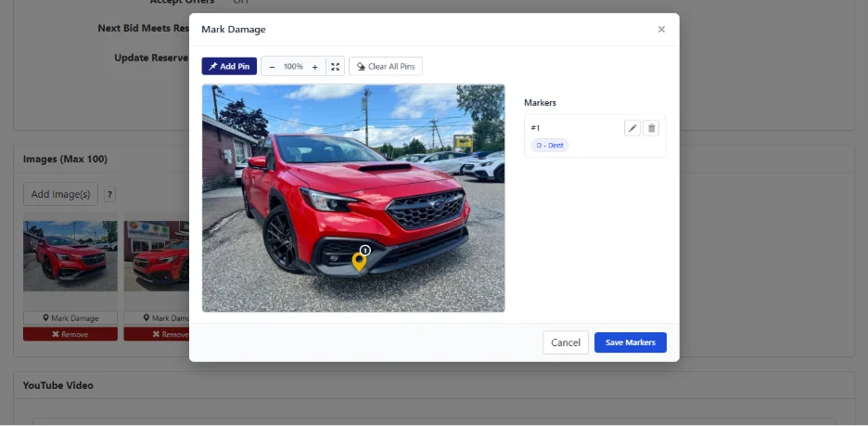Image resolution: width=868 pixels, height=426 pixels.
Task: Zoom in with the plus button
Action: click(x=315, y=67)
